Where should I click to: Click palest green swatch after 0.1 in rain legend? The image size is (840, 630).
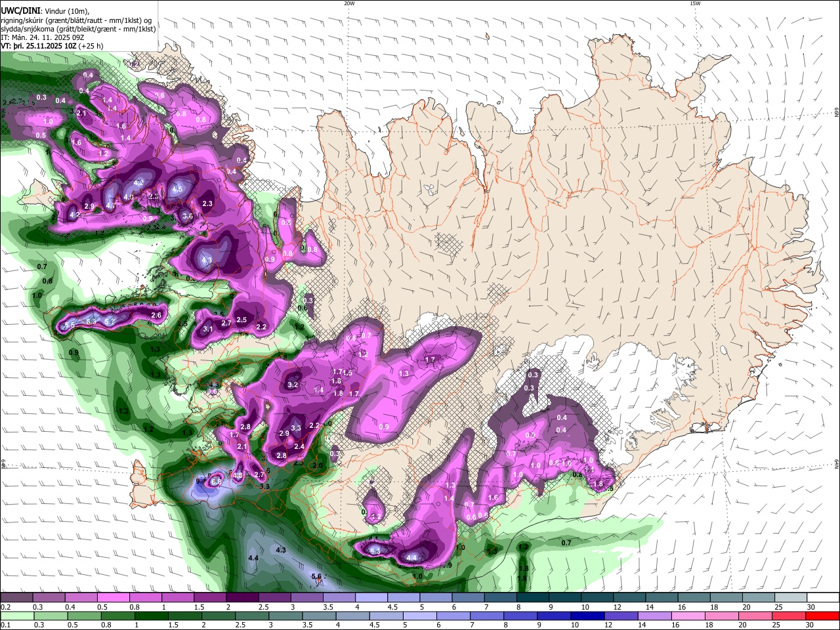(x=16, y=616)
